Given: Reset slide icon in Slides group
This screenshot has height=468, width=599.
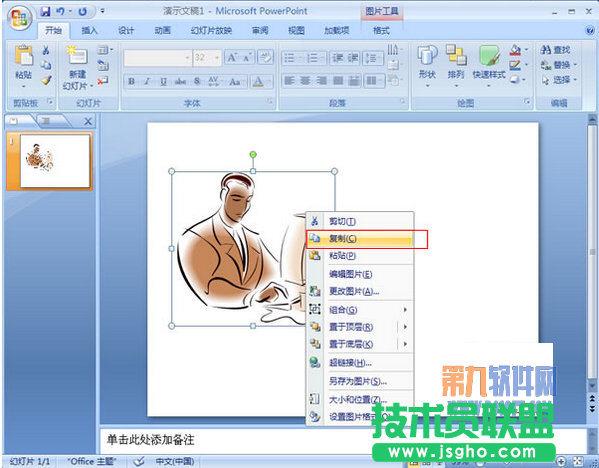Looking at the screenshot, I should pyautogui.click(x=103, y=65).
